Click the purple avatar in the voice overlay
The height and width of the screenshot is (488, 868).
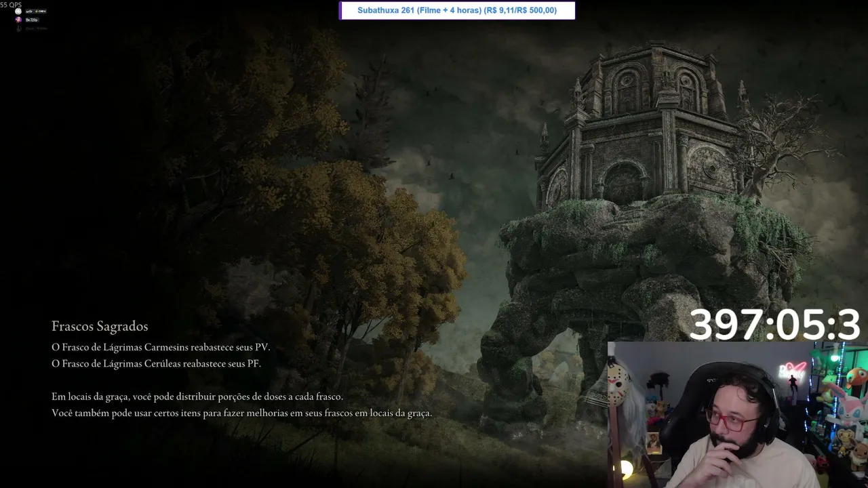(18, 20)
